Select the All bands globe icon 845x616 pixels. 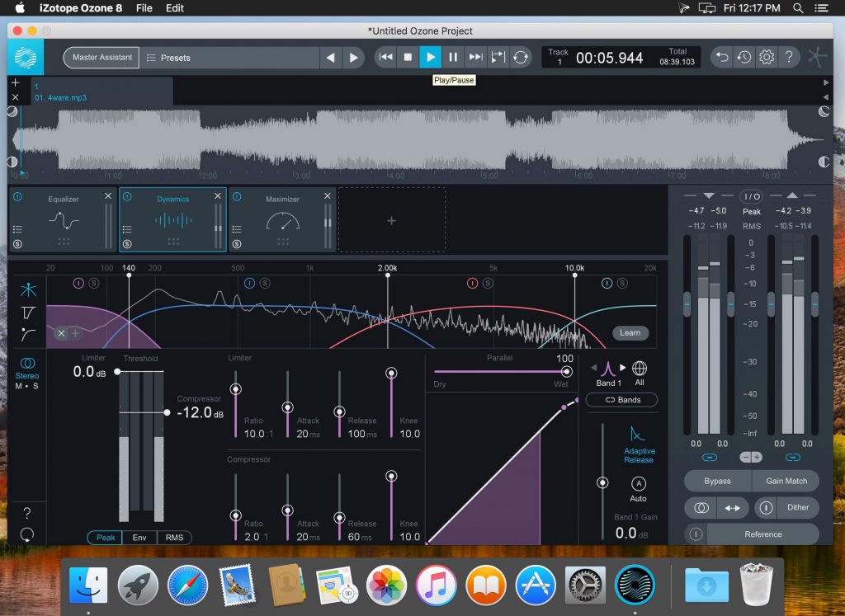click(640, 369)
